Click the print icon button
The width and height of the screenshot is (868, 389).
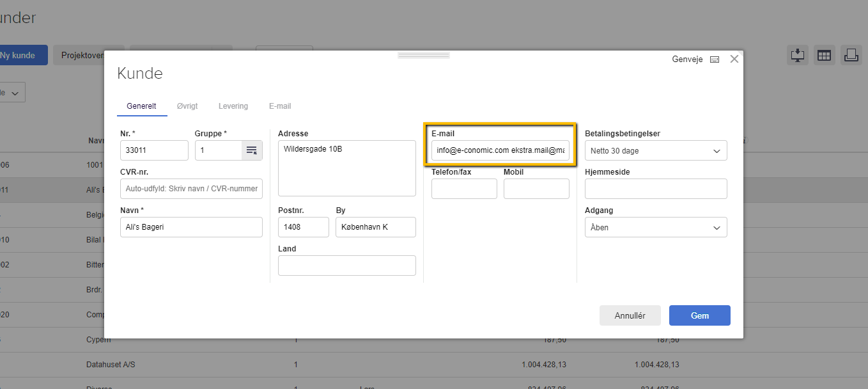pos(851,56)
